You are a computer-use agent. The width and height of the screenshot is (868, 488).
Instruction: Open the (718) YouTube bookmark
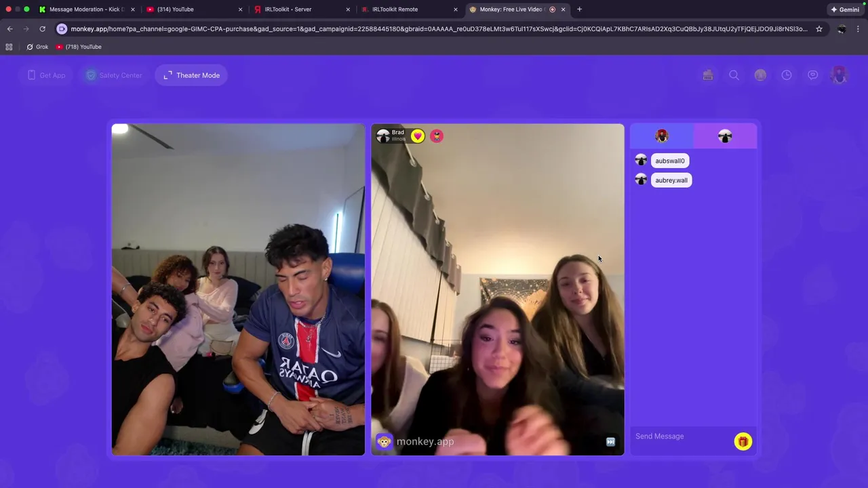pos(79,47)
